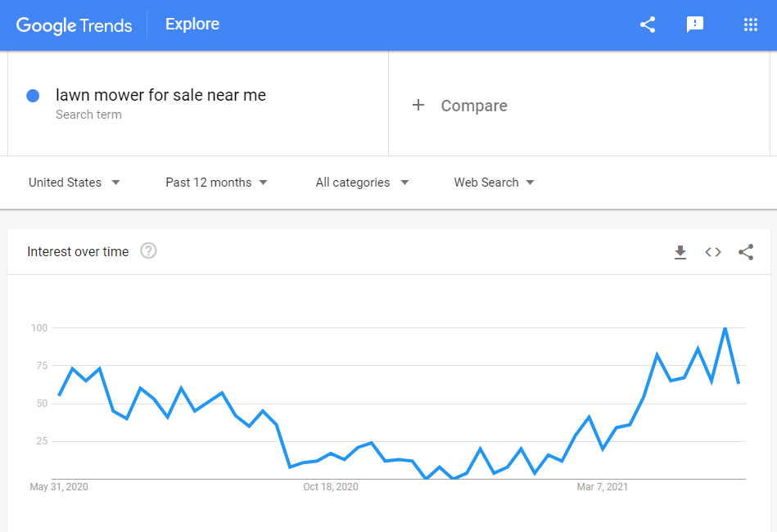The image size is (777, 532).
Task: Click the embed code icon
Action: pyautogui.click(x=713, y=252)
